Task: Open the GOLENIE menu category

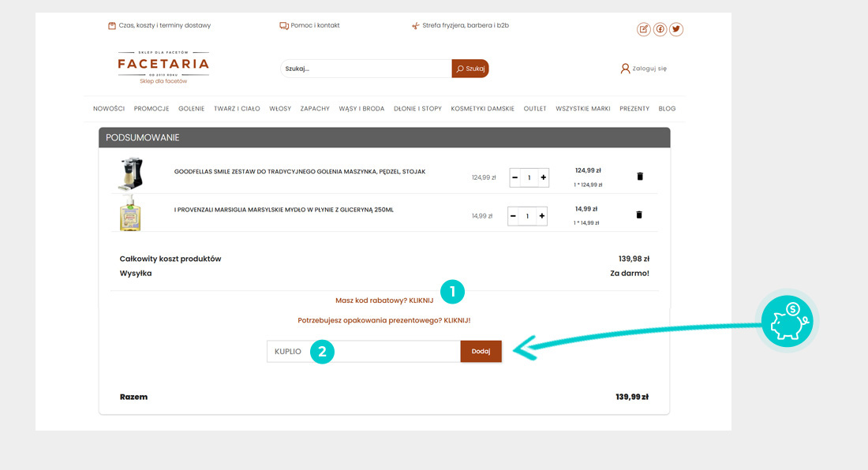Action: pos(191,109)
